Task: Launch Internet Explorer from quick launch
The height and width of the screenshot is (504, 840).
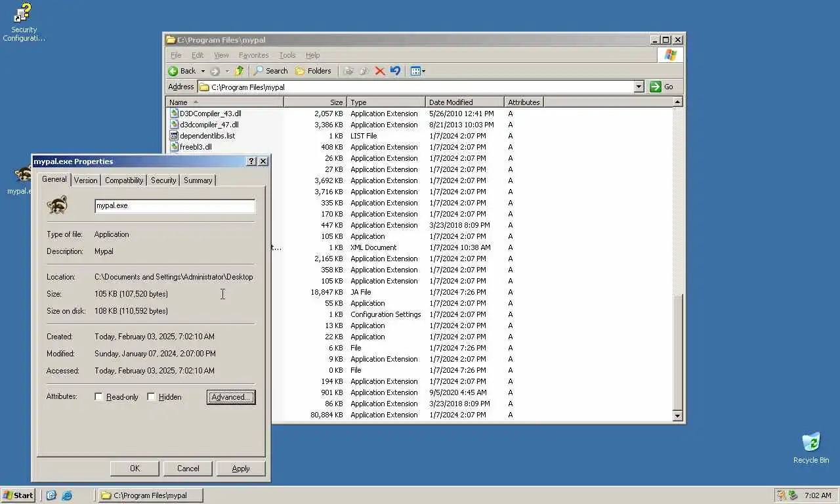Action: (x=66, y=495)
